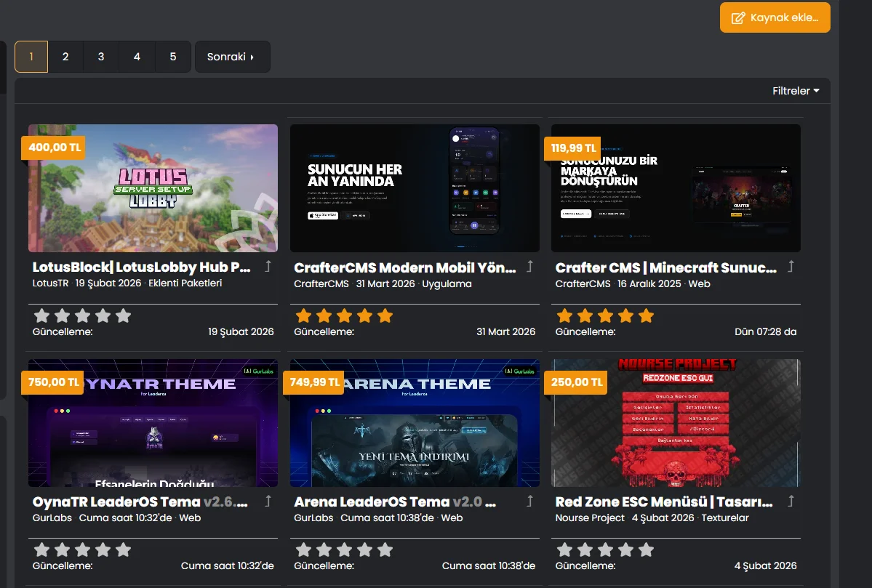872x588 pixels.
Task: Click author GurLabs under Arena Tema
Action: click(x=313, y=517)
